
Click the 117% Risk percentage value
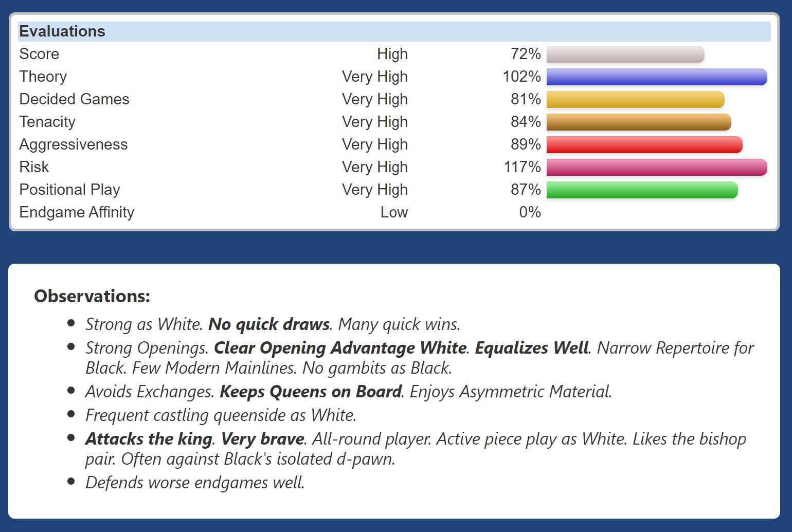(x=522, y=167)
